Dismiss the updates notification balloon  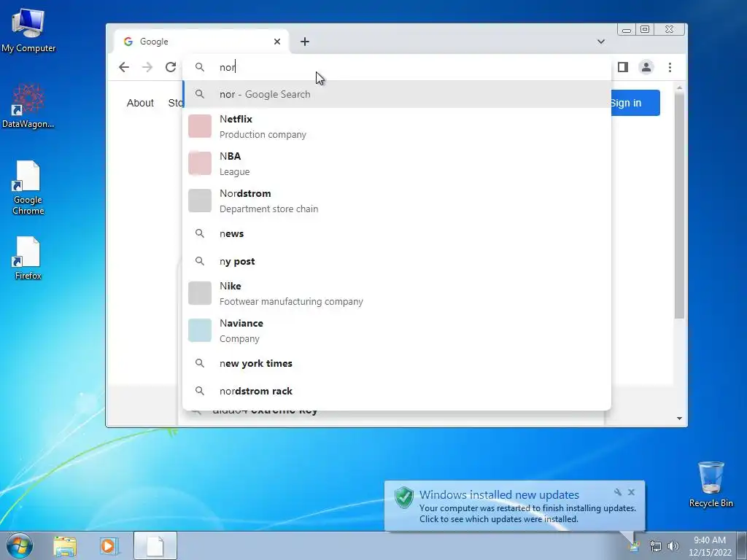click(631, 492)
